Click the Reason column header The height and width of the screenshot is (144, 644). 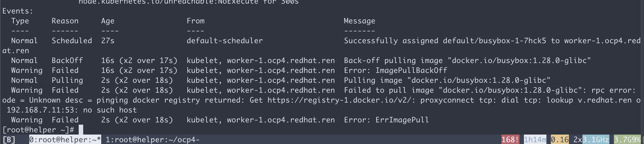coord(65,21)
